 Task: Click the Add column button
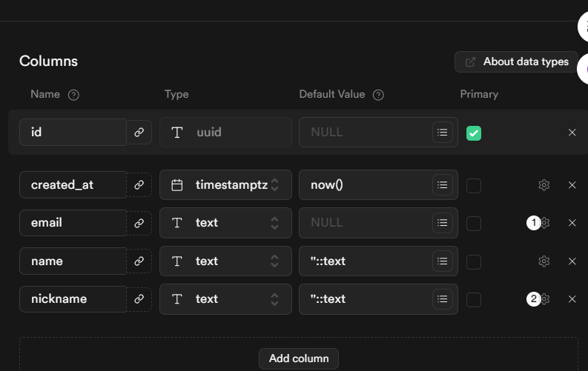299,358
